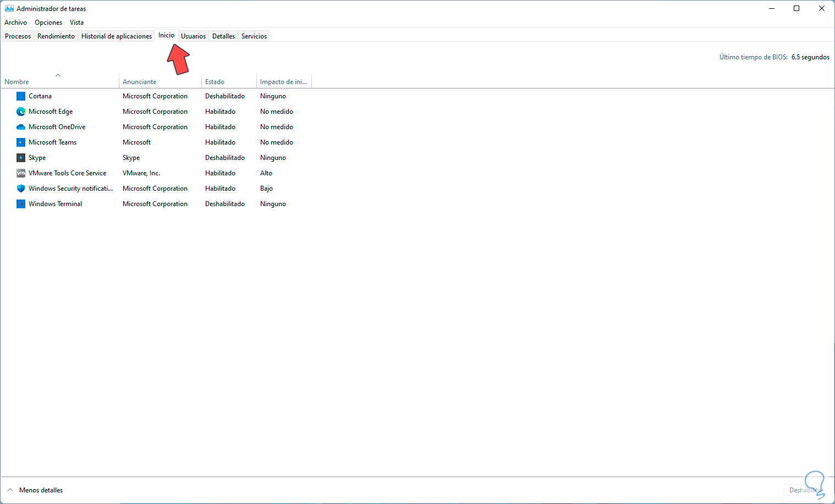The height and width of the screenshot is (504, 835).
Task: Maximize the Administrador de tareas window
Action: click(796, 9)
